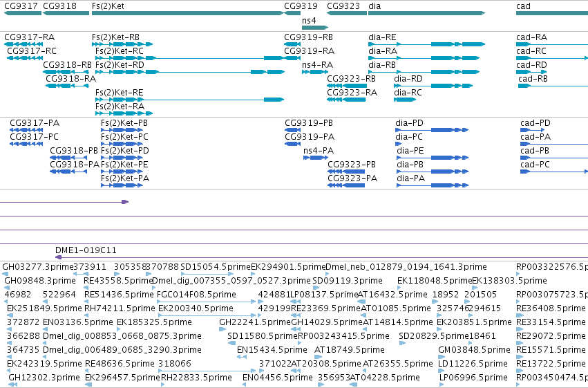This screenshot has width=588, height=388.
Task: Select the CG9318 gene label
Action: [59, 6]
